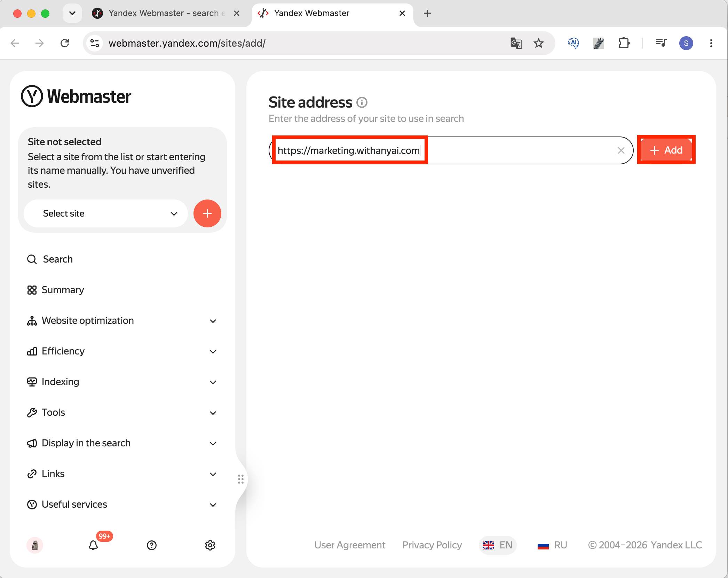This screenshot has height=578, width=728.
Task: Click the Display in the search megaphone icon
Action: click(x=32, y=443)
